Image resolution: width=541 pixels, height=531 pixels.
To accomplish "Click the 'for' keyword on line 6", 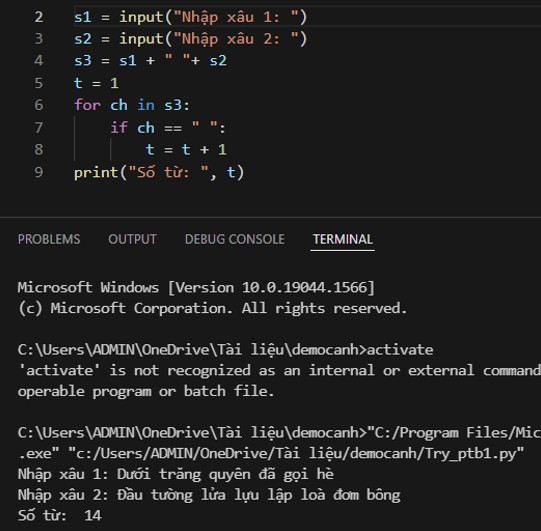I will pyautogui.click(x=88, y=105).
